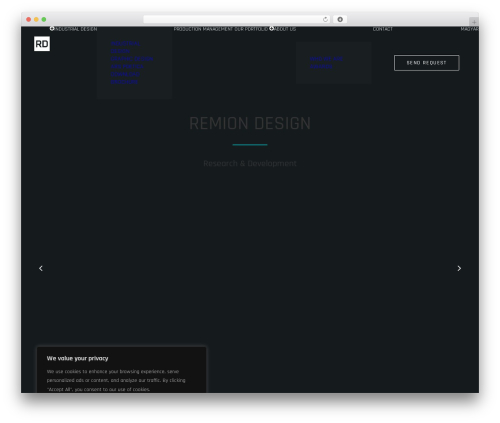This screenshot has height=423, width=500.
Task: Click the Research & Development subtitle
Action: coord(250,163)
